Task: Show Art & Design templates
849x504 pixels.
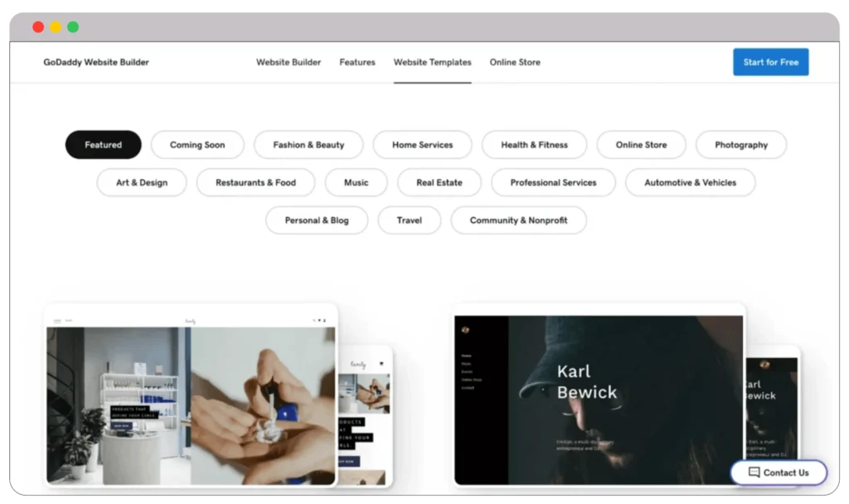Action: 142,182
